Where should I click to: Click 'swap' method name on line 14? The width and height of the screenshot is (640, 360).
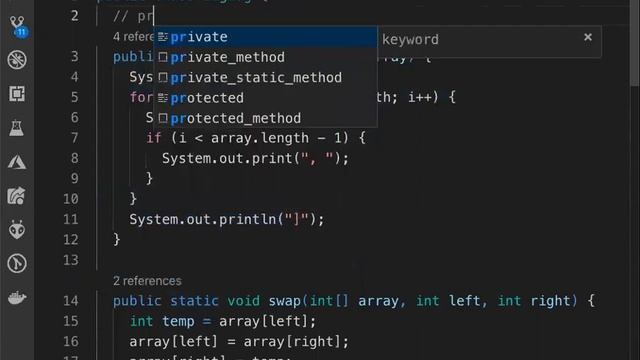(x=284, y=301)
